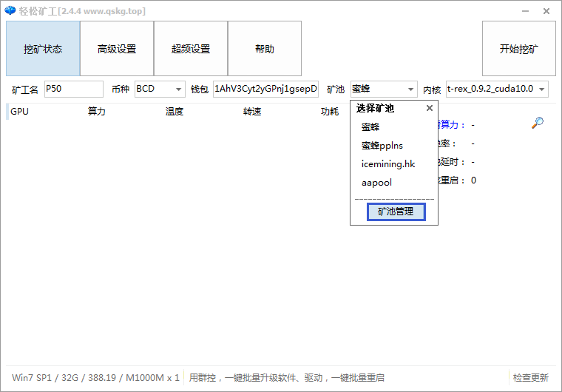The height and width of the screenshot is (392, 562).
Task: Choose 蜜蜂pplns mining pool
Action: tap(382, 146)
